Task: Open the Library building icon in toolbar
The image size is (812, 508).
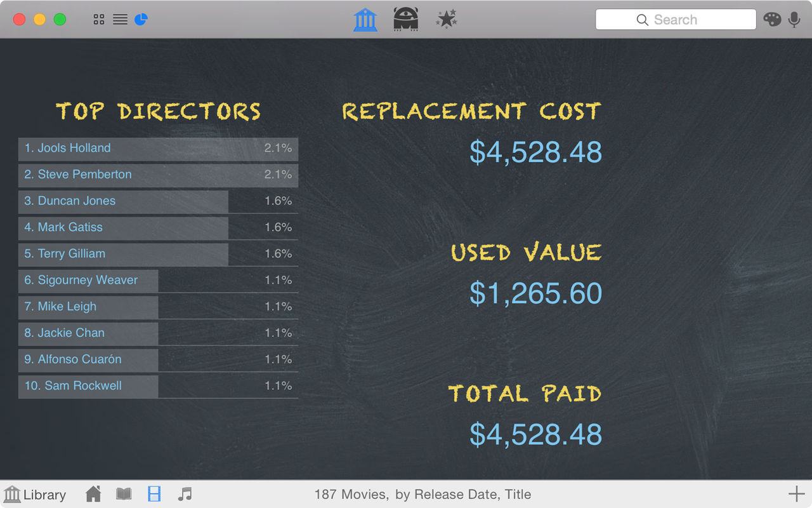Action: coord(365,19)
